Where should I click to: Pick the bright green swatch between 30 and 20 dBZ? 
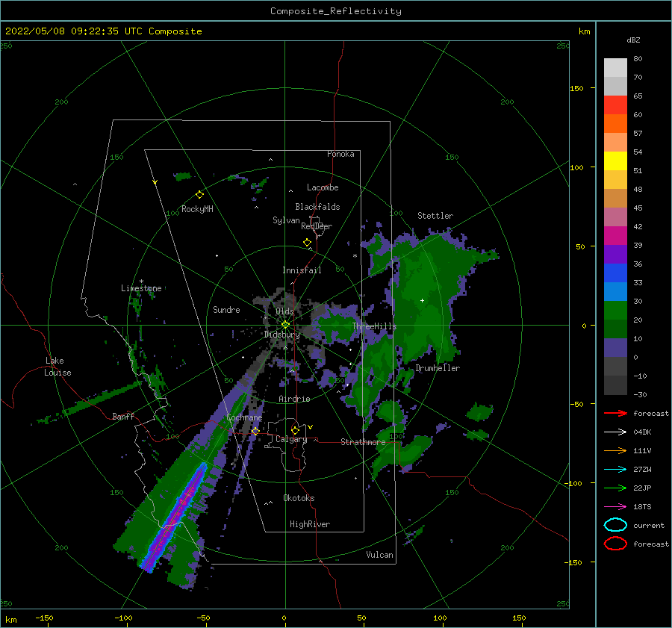coord(615,311)
